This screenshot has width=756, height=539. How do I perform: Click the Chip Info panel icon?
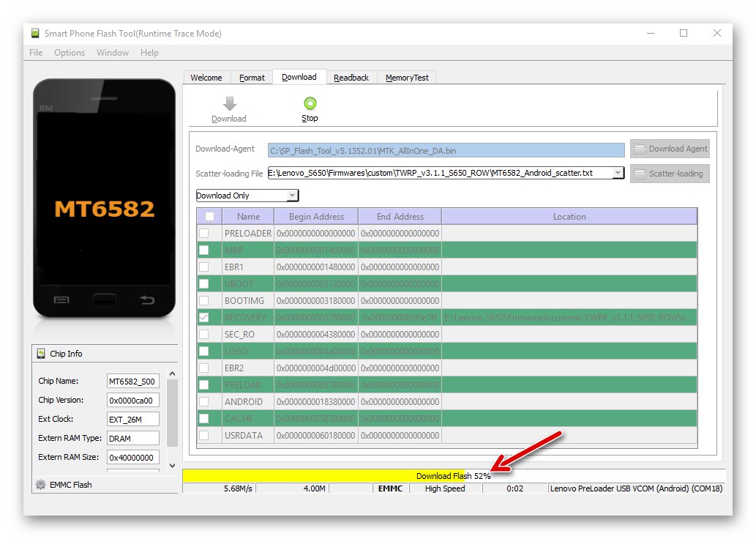(x=42, y=354)
